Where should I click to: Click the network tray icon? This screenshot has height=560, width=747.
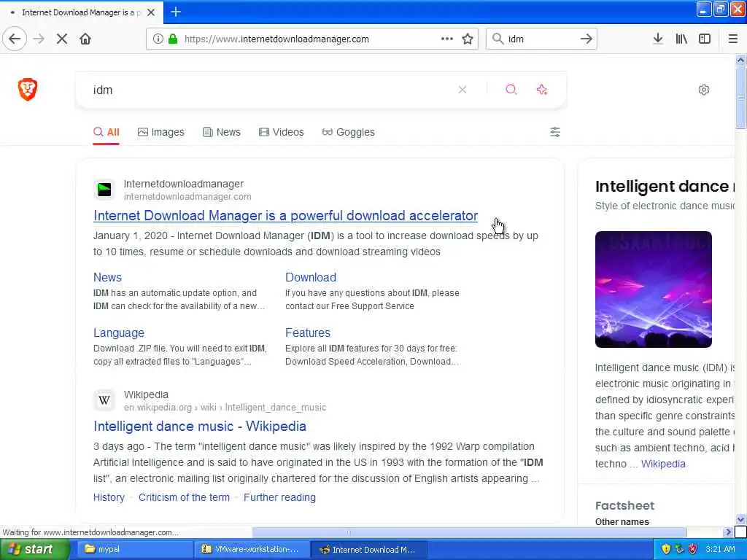click(679, 549)
